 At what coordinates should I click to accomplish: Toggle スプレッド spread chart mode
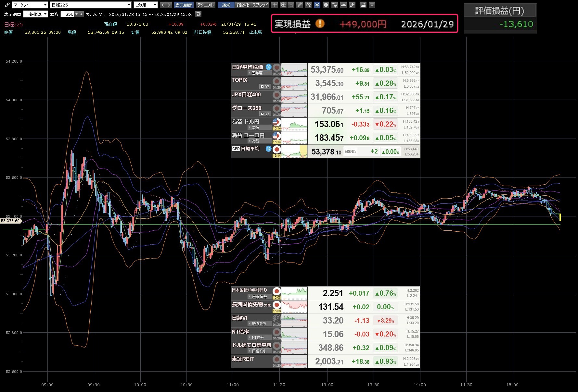click(x=260, y=5)
